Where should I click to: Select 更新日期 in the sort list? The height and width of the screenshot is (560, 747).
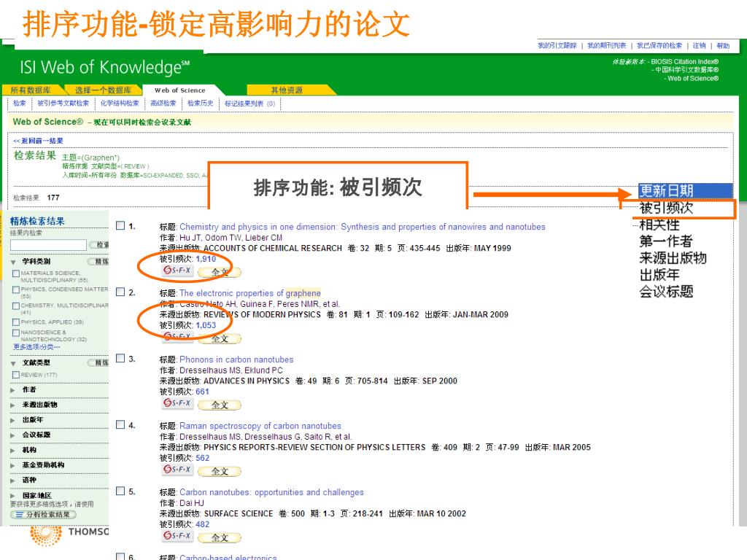(x=685, y=190)
